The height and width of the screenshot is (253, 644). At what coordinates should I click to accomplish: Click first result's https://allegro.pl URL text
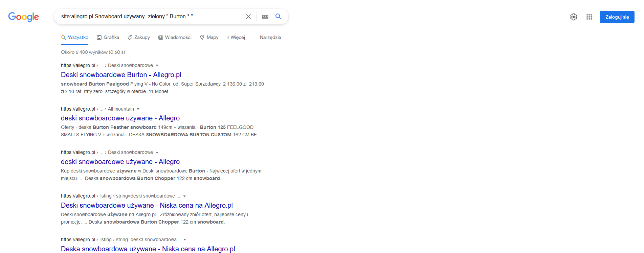click(78, 65)
